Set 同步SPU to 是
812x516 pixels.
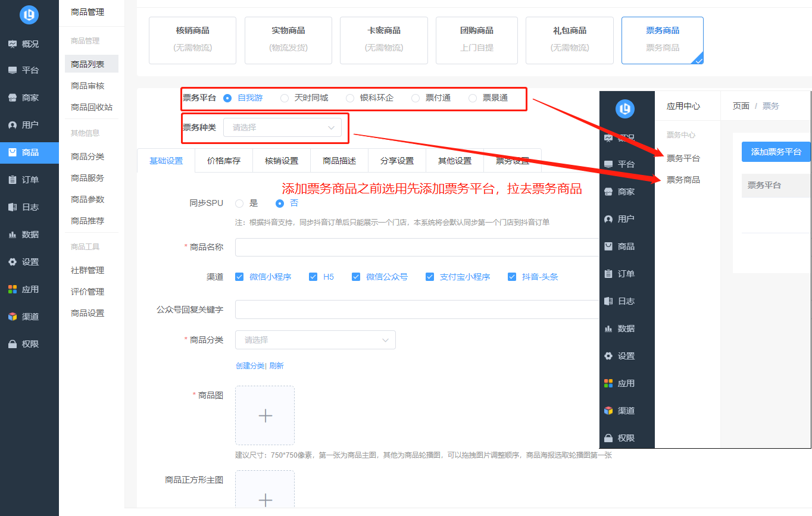tap(239, 203)
